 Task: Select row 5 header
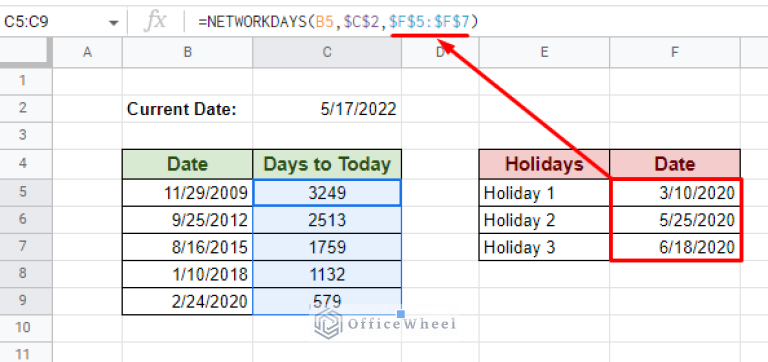coord(23,193)
